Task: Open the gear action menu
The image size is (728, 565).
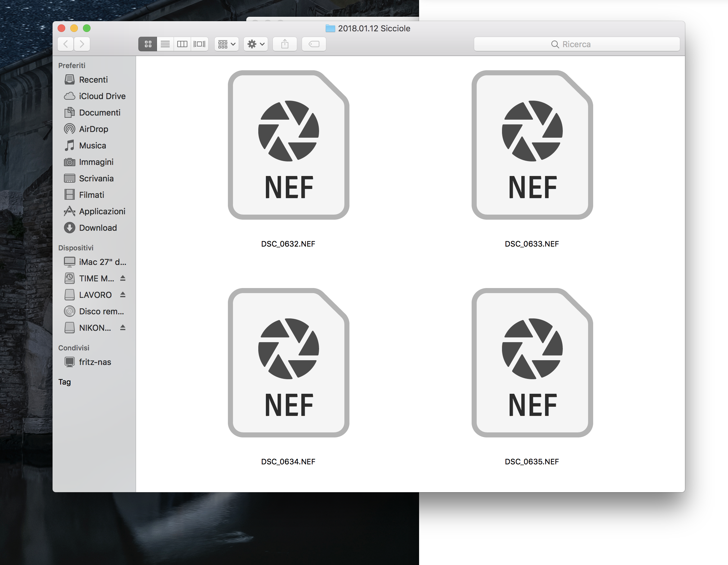Action: pos(256,44)
